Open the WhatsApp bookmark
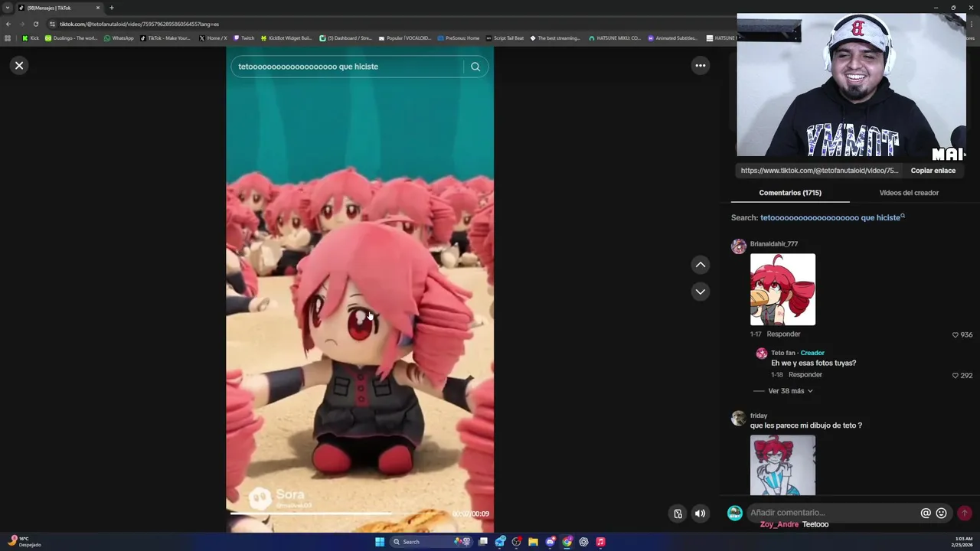 tap(119, 38)
